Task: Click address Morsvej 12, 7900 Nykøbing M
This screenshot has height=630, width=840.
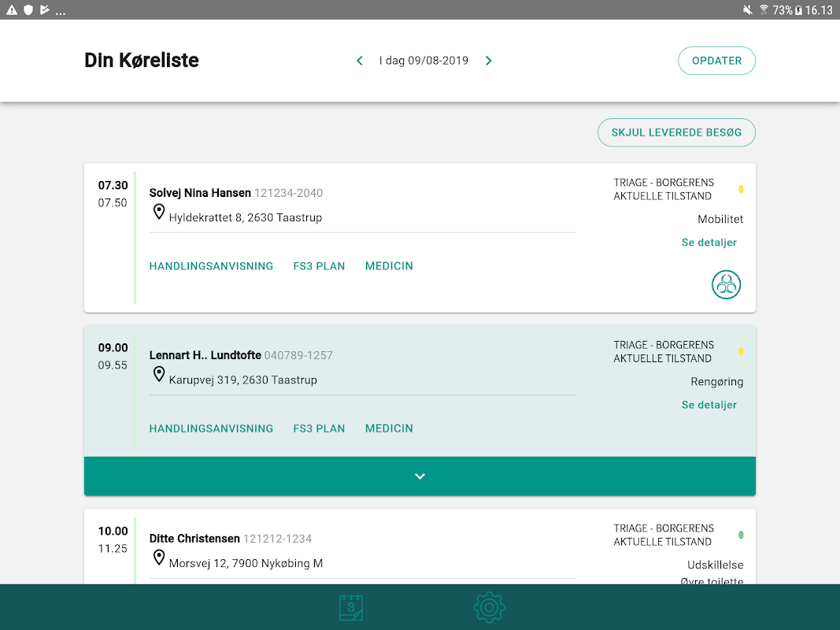Action: point(246,563)
